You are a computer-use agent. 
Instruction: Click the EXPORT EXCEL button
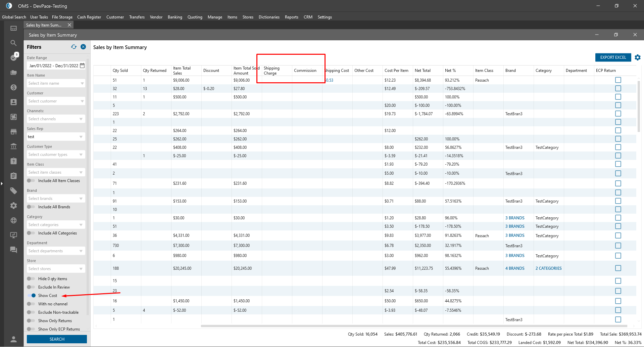pos(613,57)
